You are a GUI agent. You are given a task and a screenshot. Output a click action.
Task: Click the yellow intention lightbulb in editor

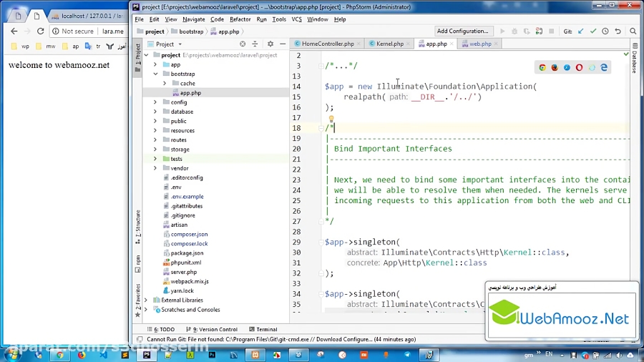[x=331, y=119]
